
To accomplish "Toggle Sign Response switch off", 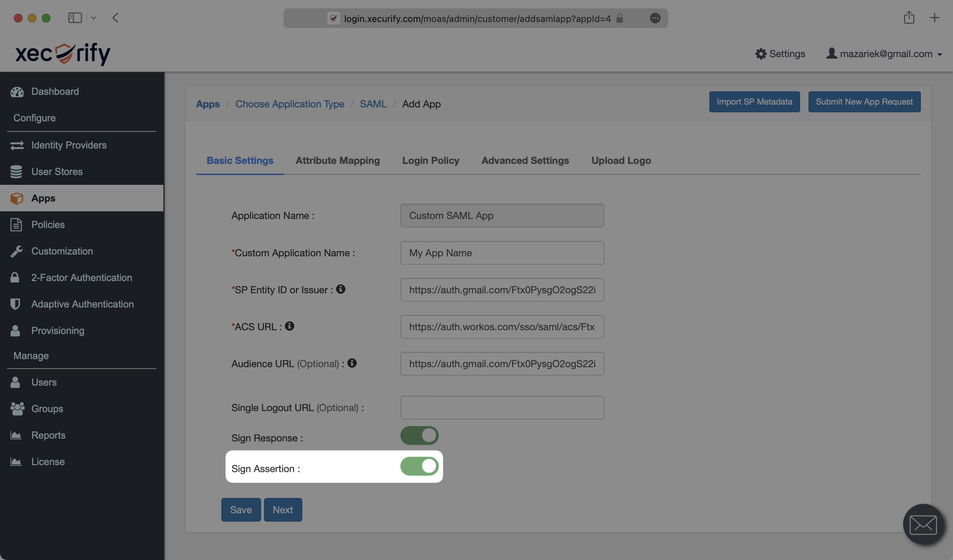I will (419, 435).
